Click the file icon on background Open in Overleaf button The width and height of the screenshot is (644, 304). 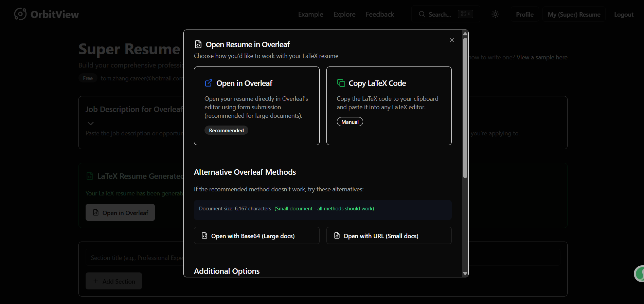(96, 212)
